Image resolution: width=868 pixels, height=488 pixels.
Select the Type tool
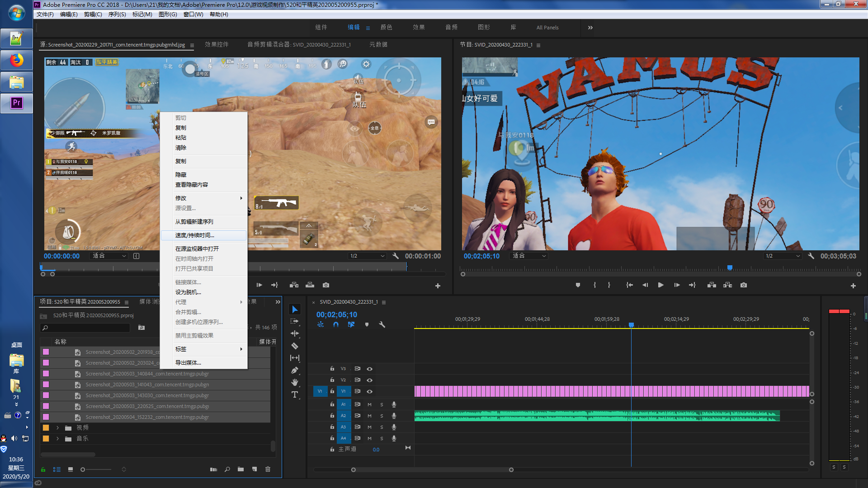point(295,394)
